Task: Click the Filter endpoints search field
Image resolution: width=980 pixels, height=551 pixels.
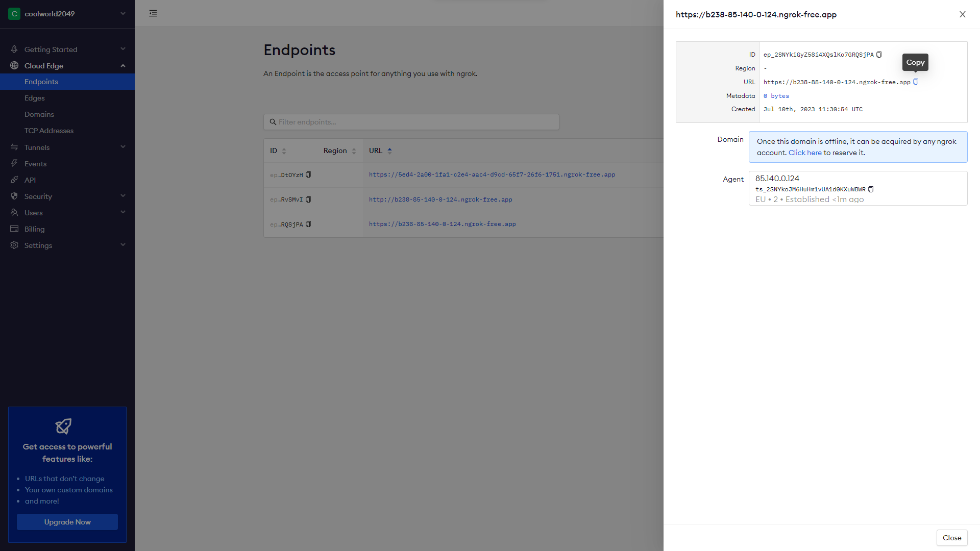Action: tap(411, 122)
